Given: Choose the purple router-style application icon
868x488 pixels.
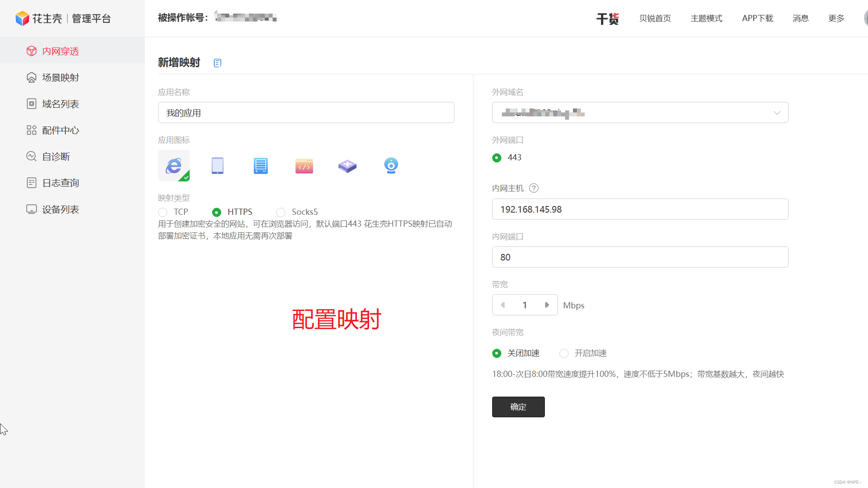Looking at the screenshot, I should (347, 166).
